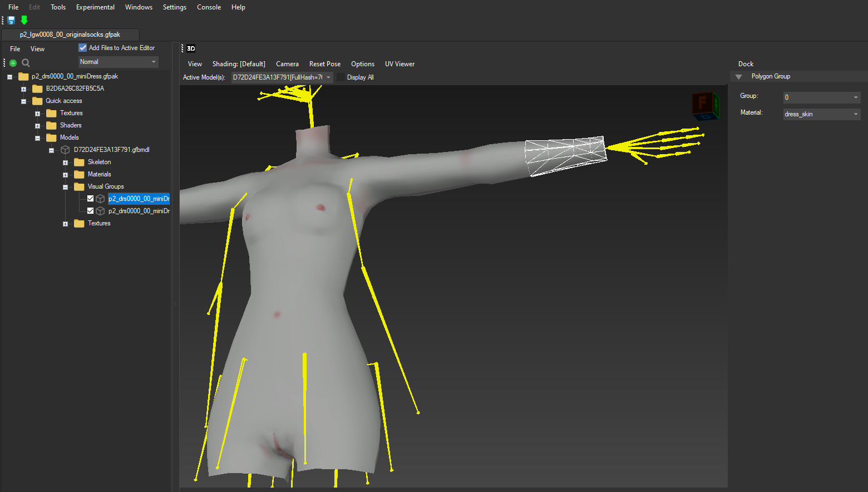The image size is (868, 492).
Task: Open the Windows menu
Action: click(x=139, y=7)
